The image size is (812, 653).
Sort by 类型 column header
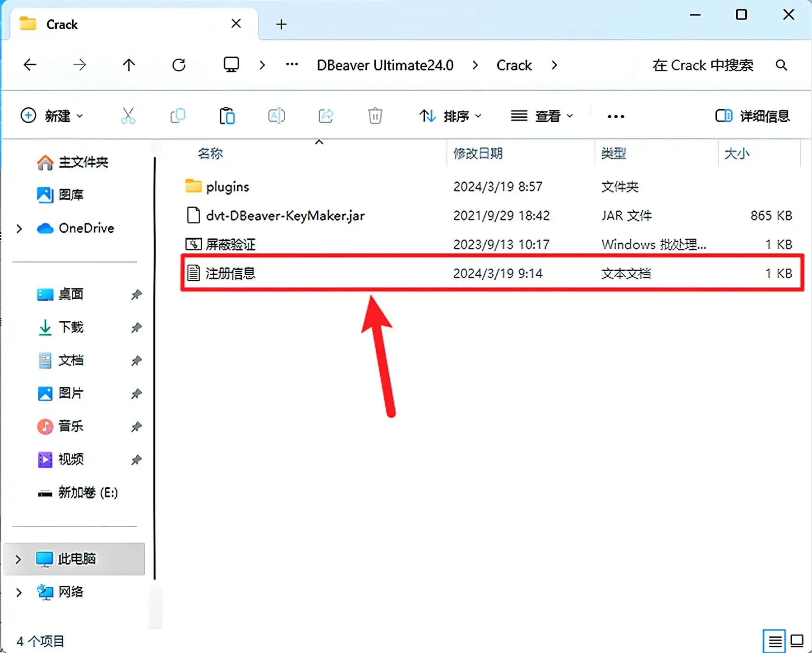tap(614, 153)
